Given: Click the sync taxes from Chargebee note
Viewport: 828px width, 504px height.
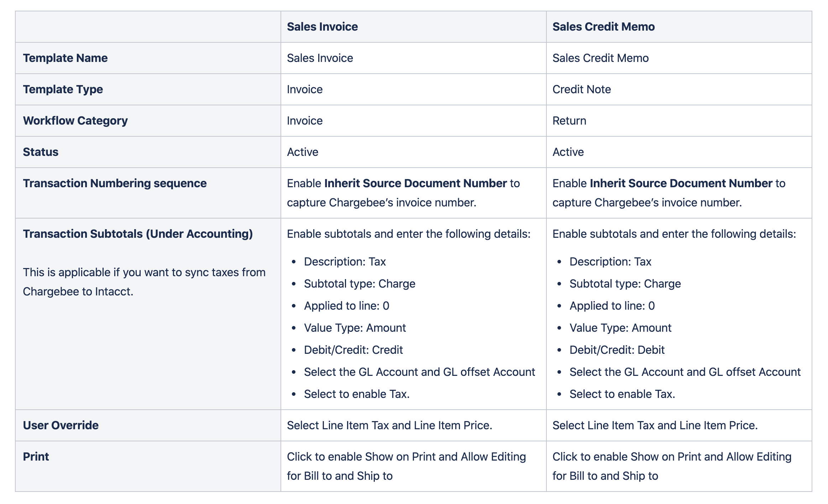Looking at the screenshot, I should click(x=144, y=282).
